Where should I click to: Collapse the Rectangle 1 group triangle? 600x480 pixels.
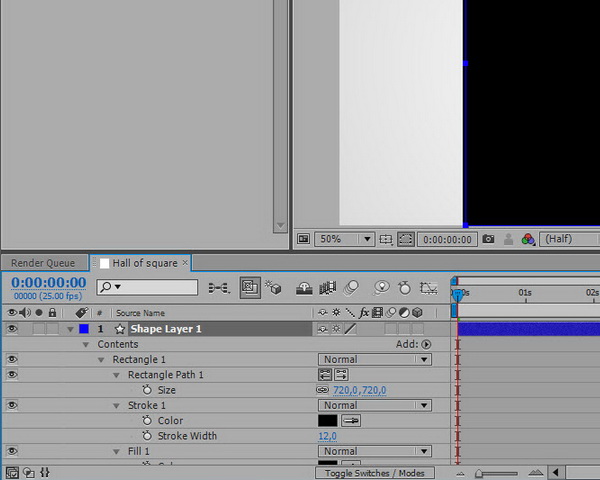point(101,360)
